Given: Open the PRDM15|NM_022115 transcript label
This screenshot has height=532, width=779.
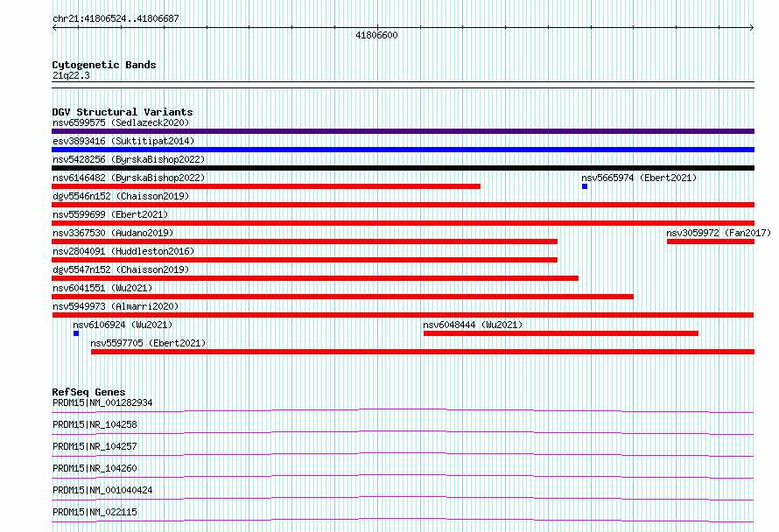Looking at the screenshot, I should 95,512.
